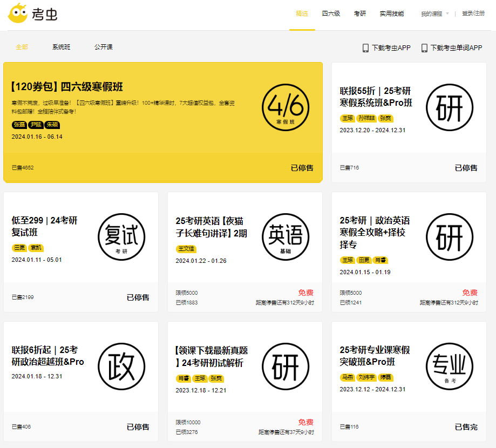Screen dimensions: 496x448
Task: Switch to the 考研 nav tab
Action: point(359,13)
